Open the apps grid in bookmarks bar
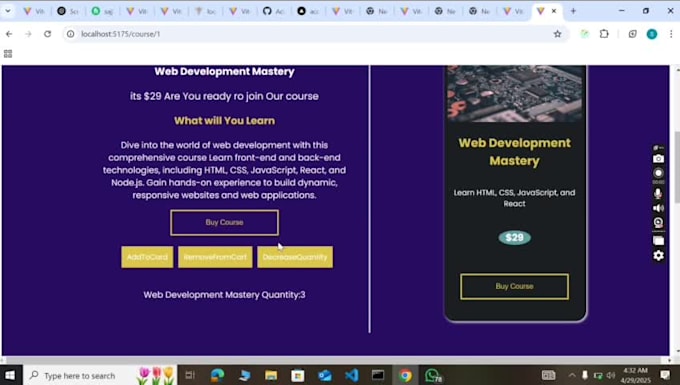The height and width of the screenshot is (385, 680). pos(8,54)
